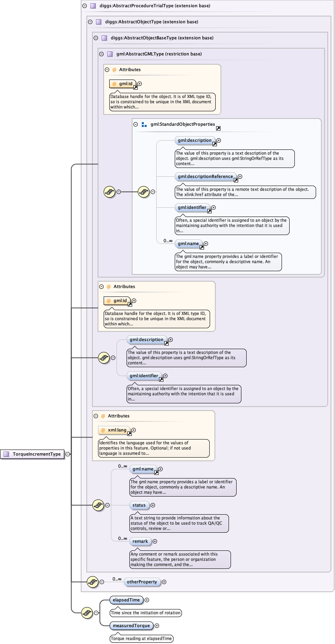Collapse the diggs:AbstractObjectType block
Image resolution: width=335 pixels, height=644 pixels.
[x=90, y=22]
